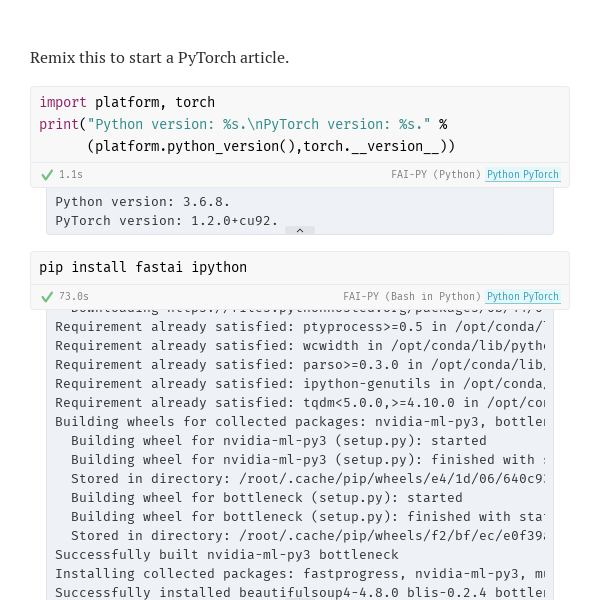Click the 'Requirement already satisfied: parso>=0.3.0' line
Screen dimensions: 600x600
coord(300,365)
